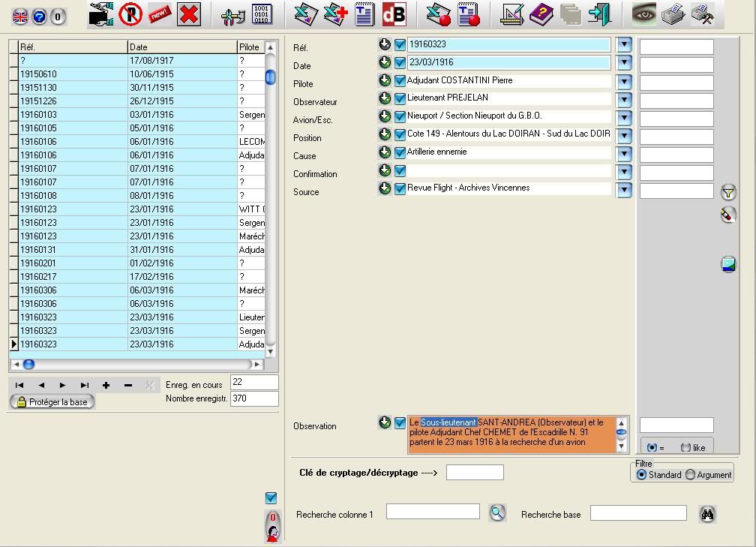Image resolution: width=756 pixels, height=547 pixels.
Task: Go to last record navigation button
Action: coord(85,385)
